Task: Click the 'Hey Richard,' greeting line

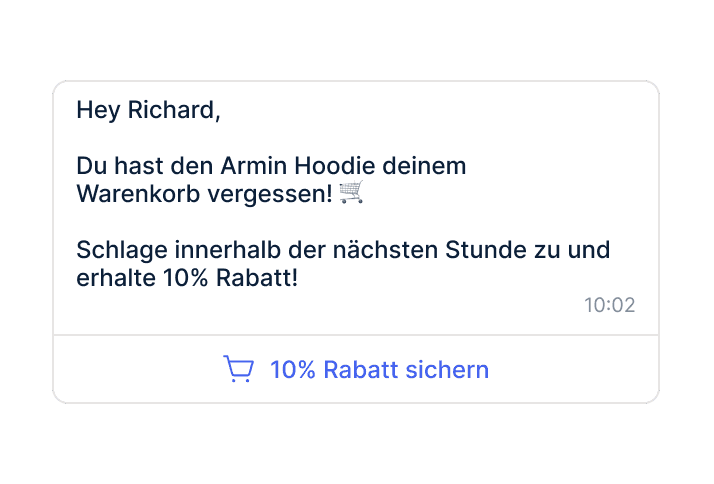Action: click(x=148, y=111)
